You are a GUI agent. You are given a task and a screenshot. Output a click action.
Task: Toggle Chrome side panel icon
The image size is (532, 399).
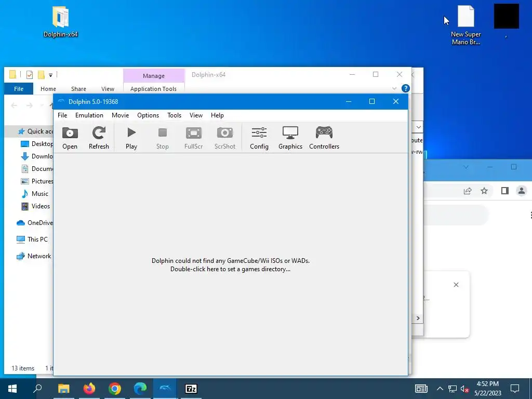click(505, 191)
